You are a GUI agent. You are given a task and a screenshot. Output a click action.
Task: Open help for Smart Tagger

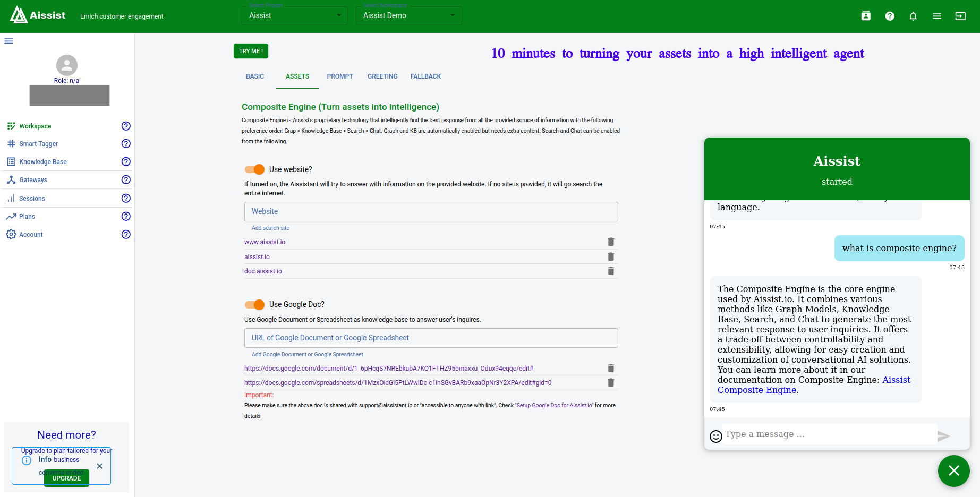126,143
